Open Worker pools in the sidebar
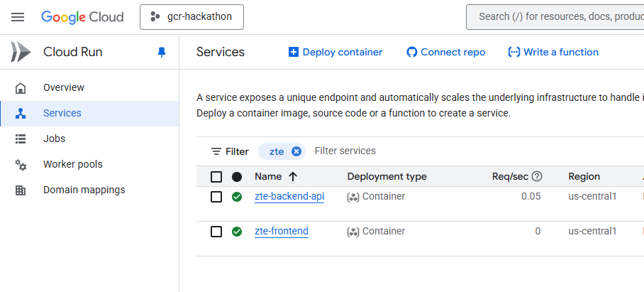 click(x=72, y=164)
